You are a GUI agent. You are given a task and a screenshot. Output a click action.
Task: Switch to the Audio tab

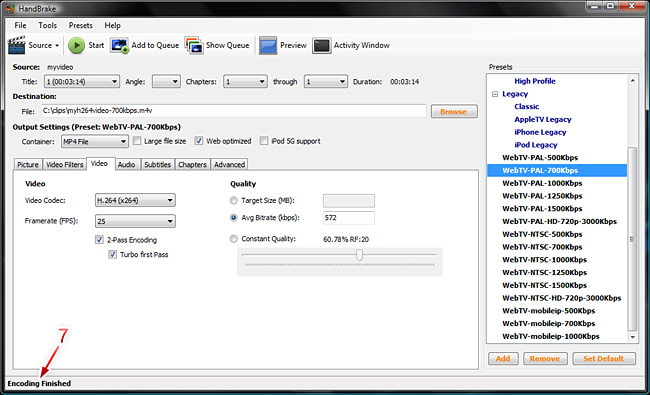(x=126, y=165)
